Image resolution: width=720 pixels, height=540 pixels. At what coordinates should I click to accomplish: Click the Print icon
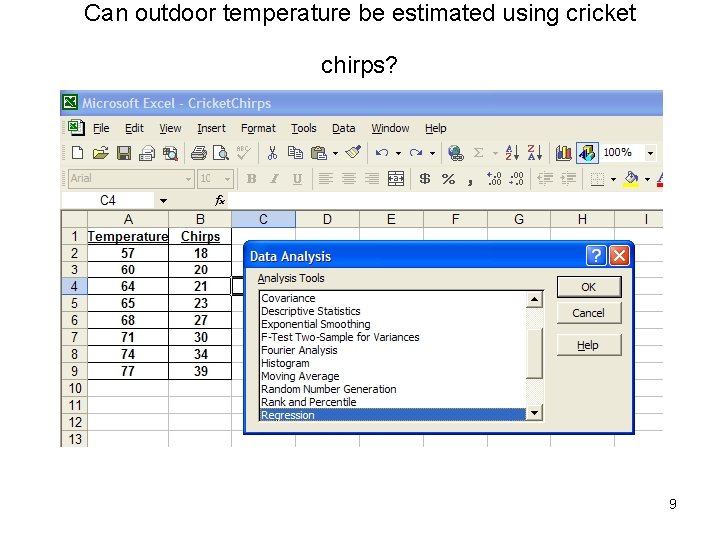point(199,153)
